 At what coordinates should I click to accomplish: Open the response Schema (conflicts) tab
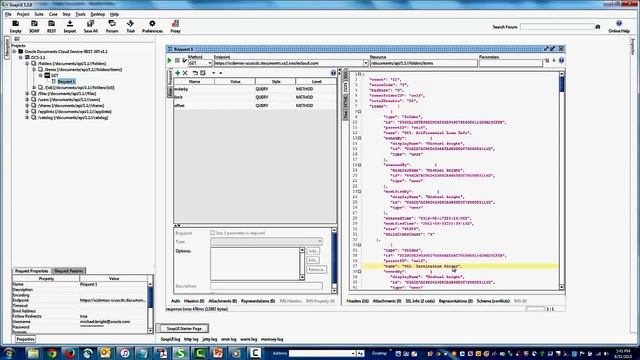[493, 301]
